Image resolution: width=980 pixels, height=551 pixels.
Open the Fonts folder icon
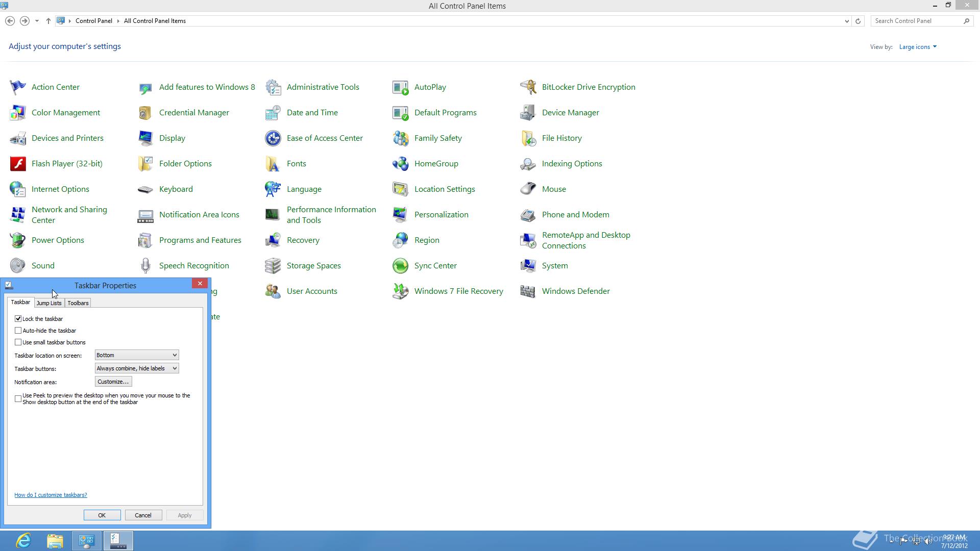click(x=273, y=164)
